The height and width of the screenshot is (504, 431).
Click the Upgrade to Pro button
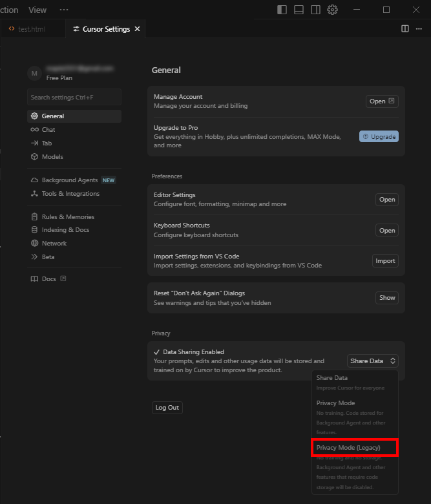click(379, 136)
